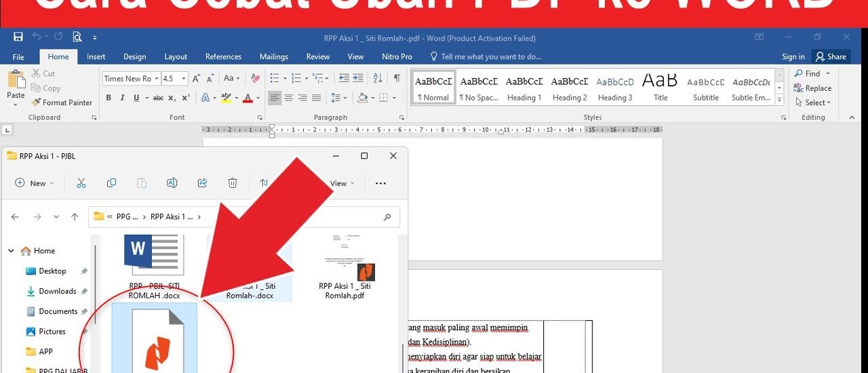Click the Decrease Font Size icon
The height and width of the screenshot is (373, 868).
coord(210,79)
